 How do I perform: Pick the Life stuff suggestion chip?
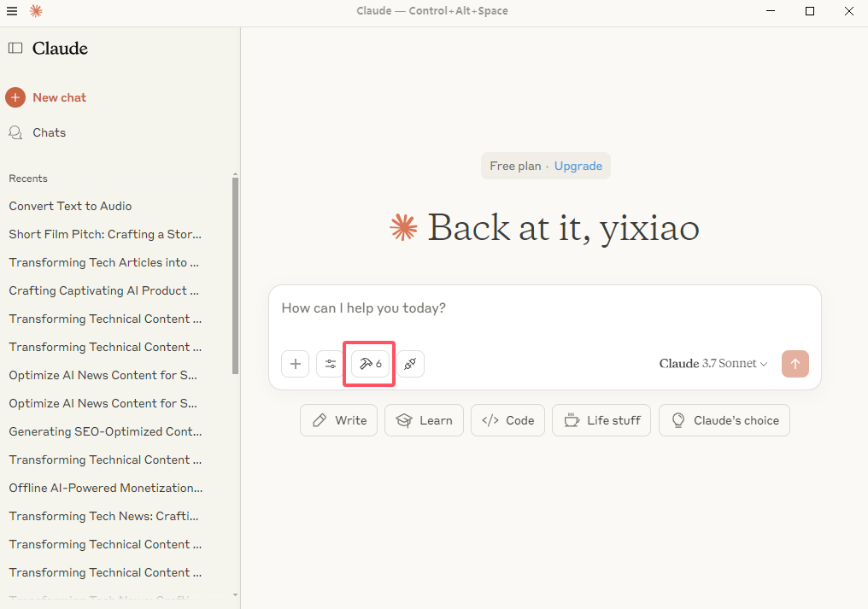601,420
